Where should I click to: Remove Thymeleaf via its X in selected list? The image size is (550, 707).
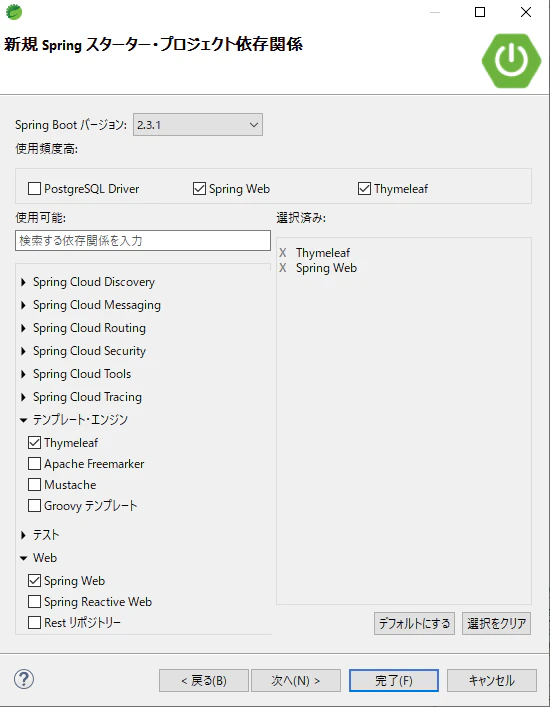283,252
